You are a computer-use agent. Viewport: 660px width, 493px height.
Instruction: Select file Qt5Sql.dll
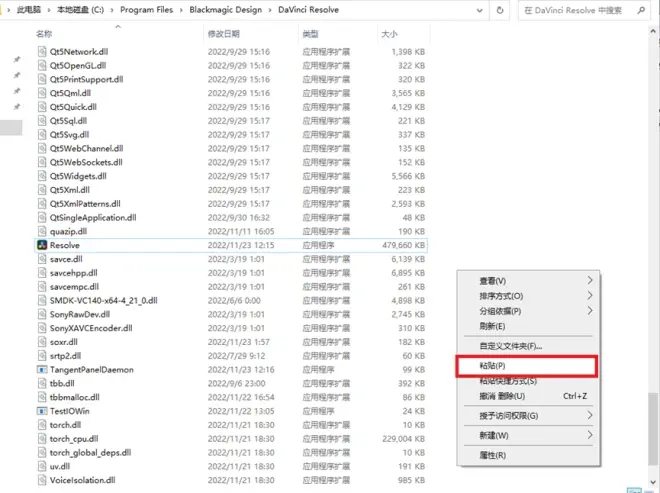tap(68, 121)
